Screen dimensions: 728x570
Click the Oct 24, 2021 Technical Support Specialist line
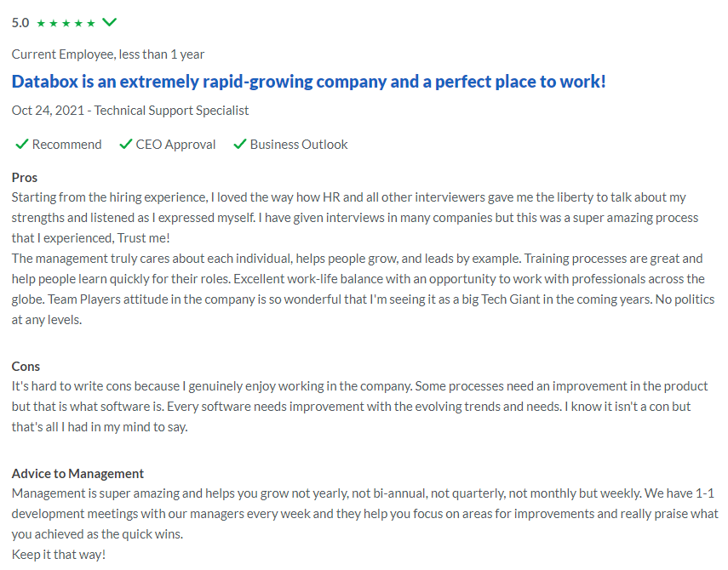(x=130, y=111)
